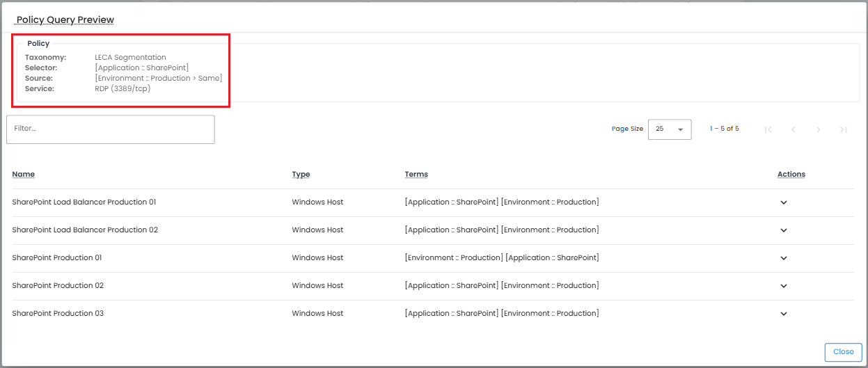
Task: Sort by the Type column header
Action: 301,175
